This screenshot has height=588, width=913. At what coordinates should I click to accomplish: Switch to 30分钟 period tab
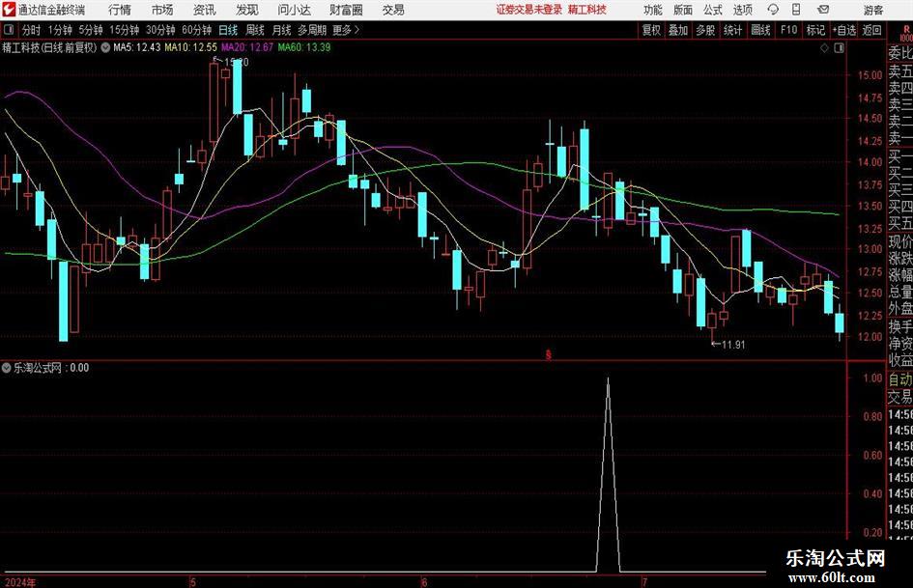point(160,30)
